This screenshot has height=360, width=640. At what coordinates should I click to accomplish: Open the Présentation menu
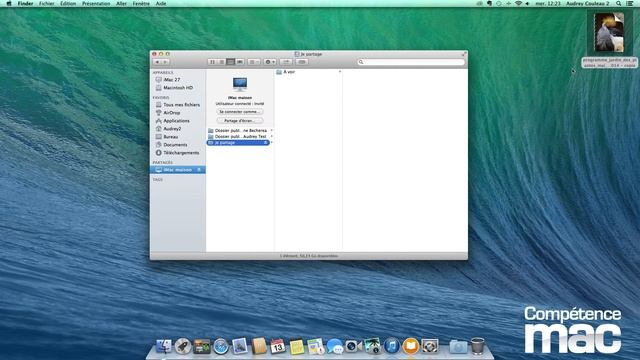96,3
